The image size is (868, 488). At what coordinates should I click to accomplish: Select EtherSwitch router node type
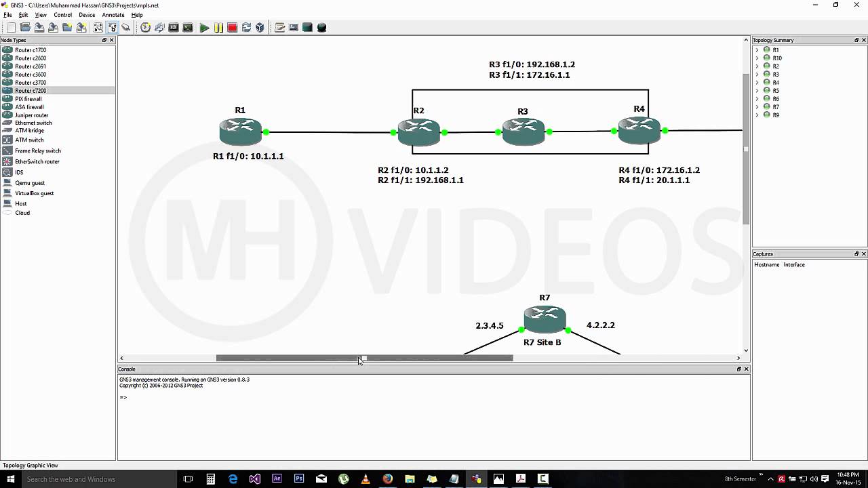(x=58, y=161)
